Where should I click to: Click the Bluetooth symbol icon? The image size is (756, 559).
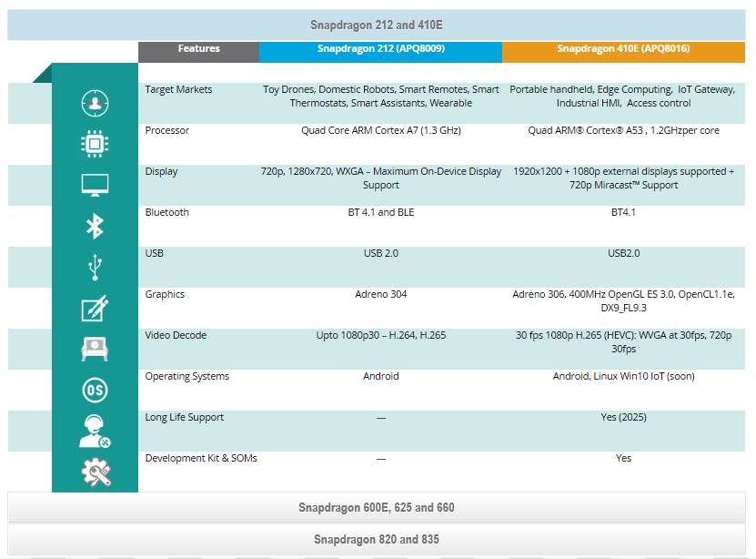click(x=95, y=226)
